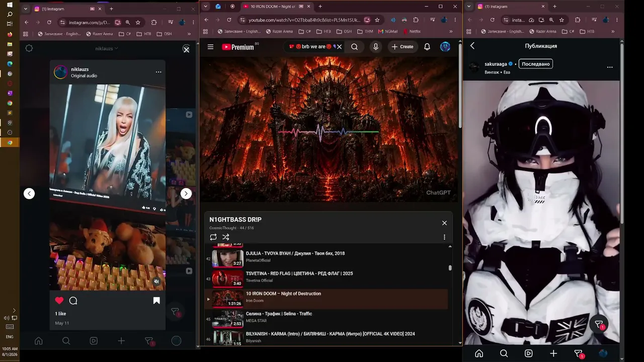
Task: Like the niklauzs post with the heart icon
Action: [59, 301]
